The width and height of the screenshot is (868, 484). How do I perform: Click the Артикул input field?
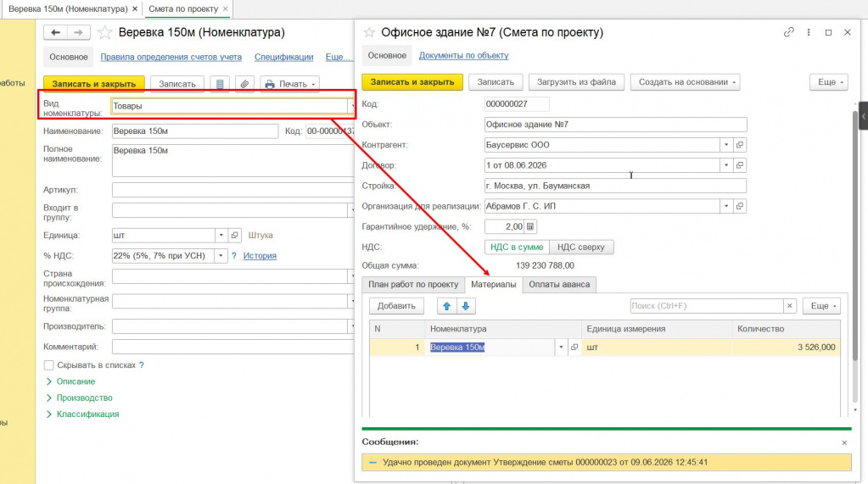232,190
